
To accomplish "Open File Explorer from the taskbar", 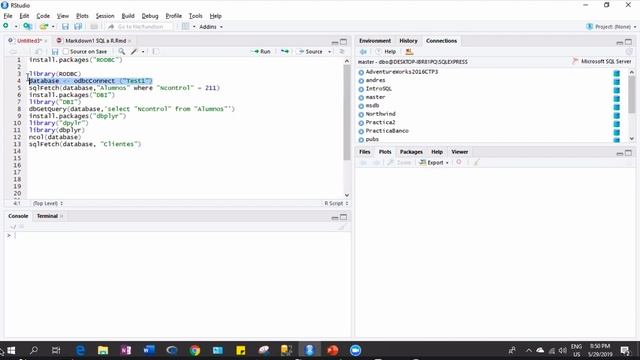I will pos(103,350).
